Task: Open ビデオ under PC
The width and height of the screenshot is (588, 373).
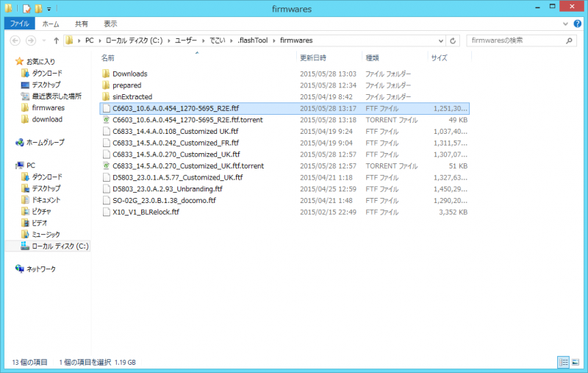Action: pyautogui.click(x=40, y=223)
